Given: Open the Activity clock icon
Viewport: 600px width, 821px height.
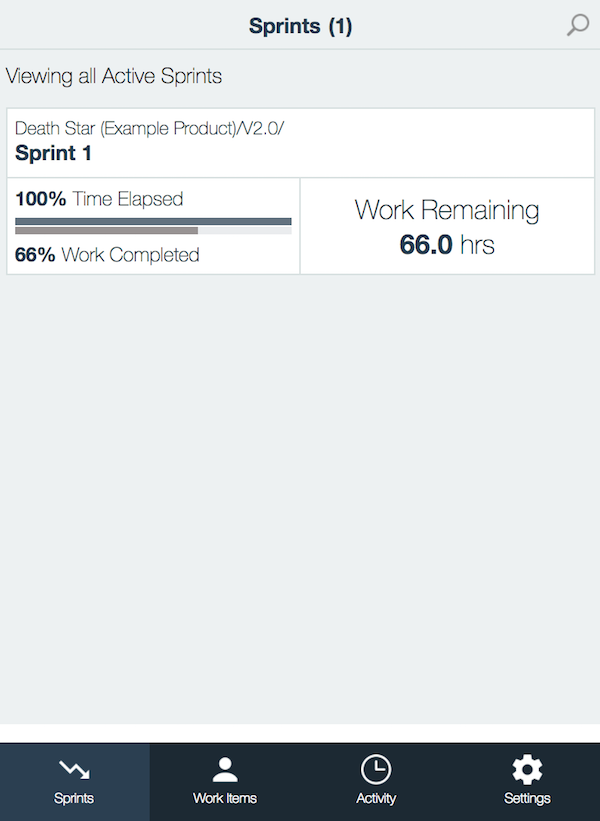Looking at the screenshot, I should (375, 769).
